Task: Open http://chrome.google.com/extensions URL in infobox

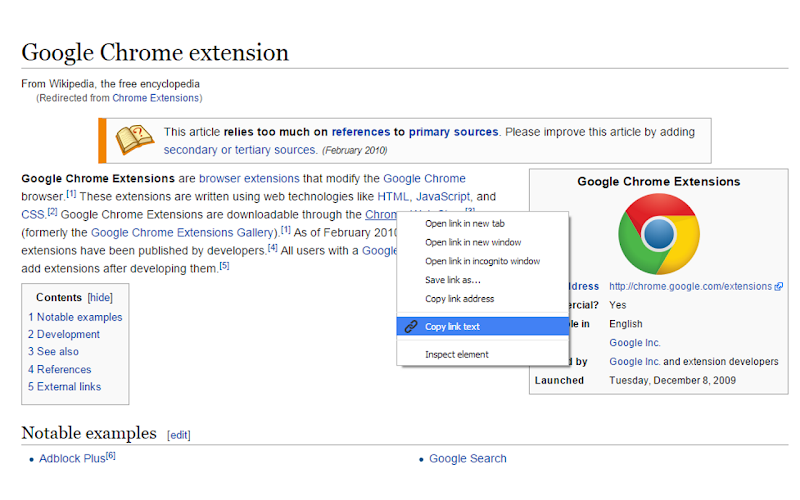Action: coord(690,287)
